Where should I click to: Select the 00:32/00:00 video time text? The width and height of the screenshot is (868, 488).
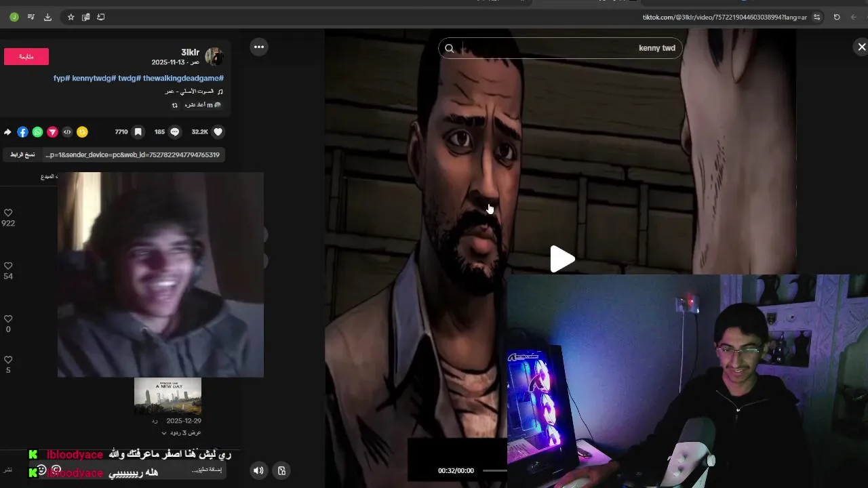coord(456,470)
